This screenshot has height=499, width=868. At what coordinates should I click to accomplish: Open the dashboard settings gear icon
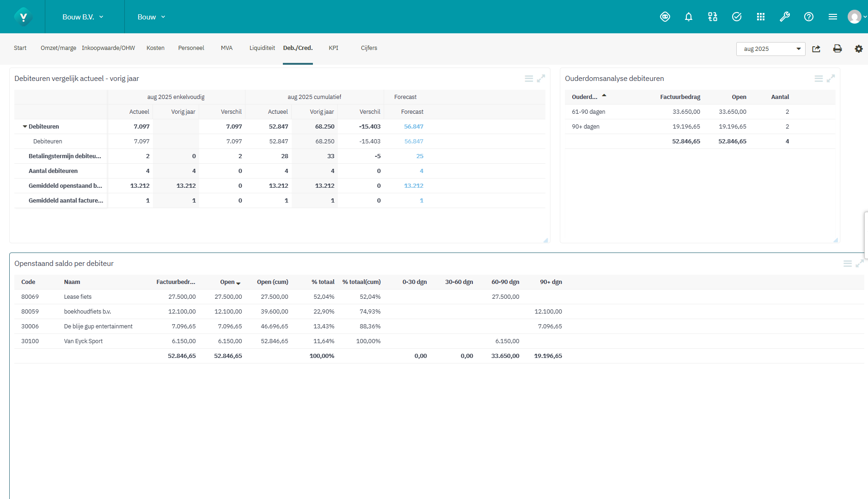859,49
